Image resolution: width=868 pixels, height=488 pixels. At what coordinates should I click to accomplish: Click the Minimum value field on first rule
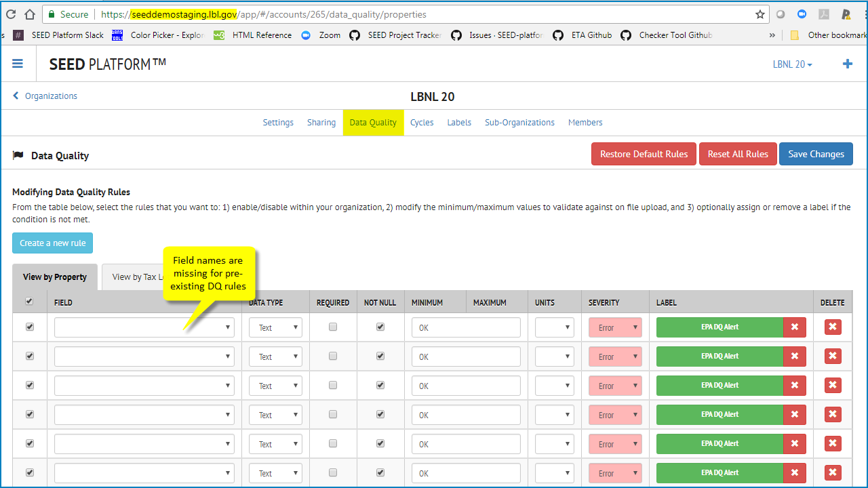(x=466, y=327)
